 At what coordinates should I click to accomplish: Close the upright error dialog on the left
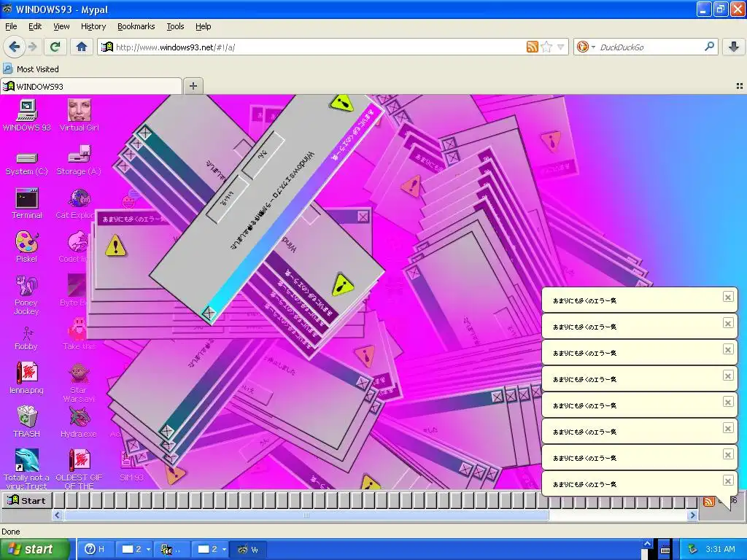(363, 217)
